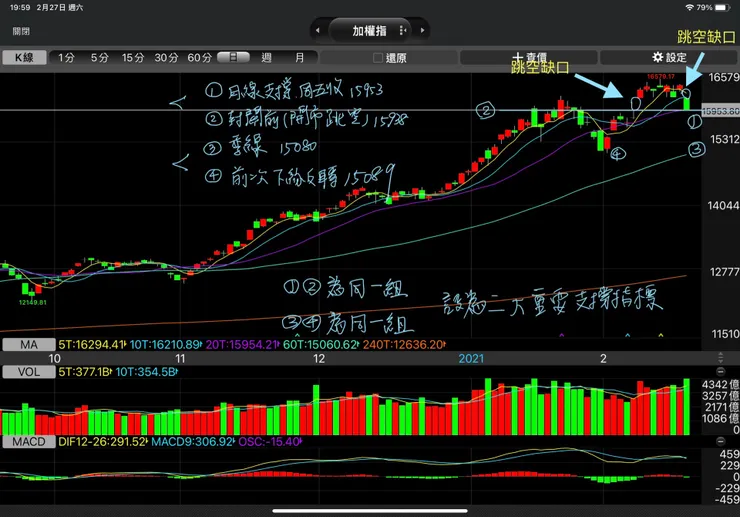The width and height of the screenshot is (740, 517).
Task: Click the 16579 price axis label
Action: [723, 77]
